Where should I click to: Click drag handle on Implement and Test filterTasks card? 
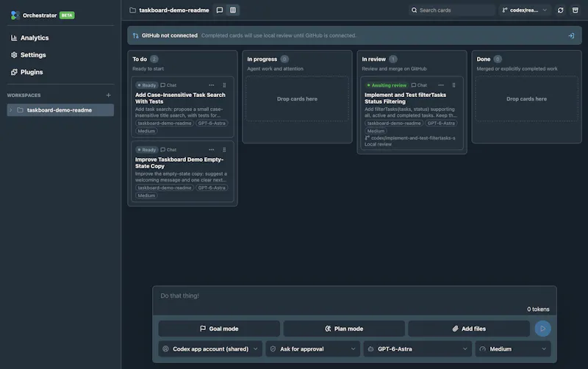(453, 85)
